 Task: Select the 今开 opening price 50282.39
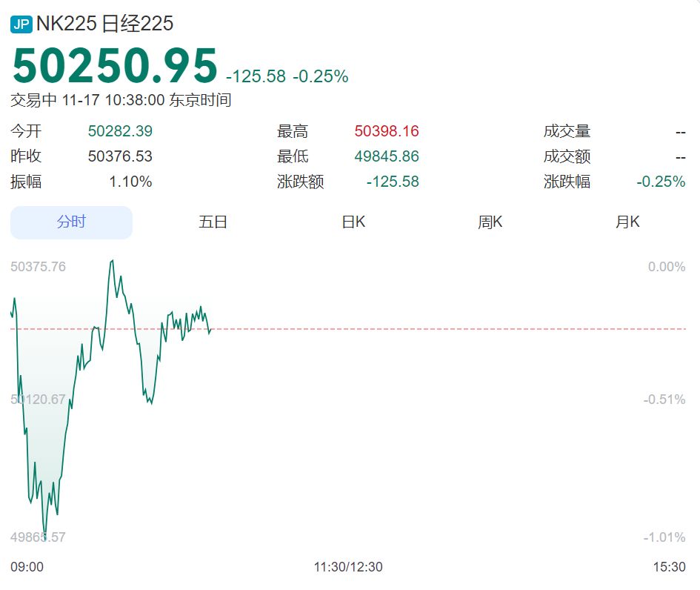[x=119, y=130]
